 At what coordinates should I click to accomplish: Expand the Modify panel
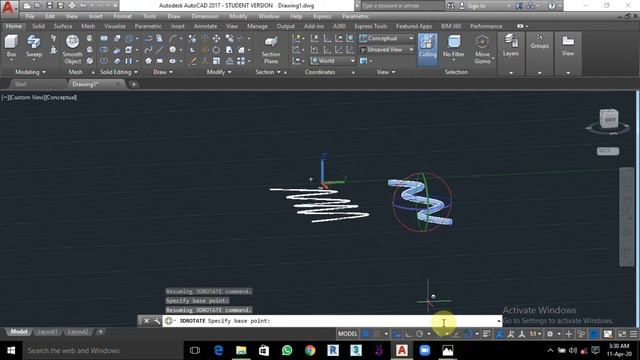219,72
